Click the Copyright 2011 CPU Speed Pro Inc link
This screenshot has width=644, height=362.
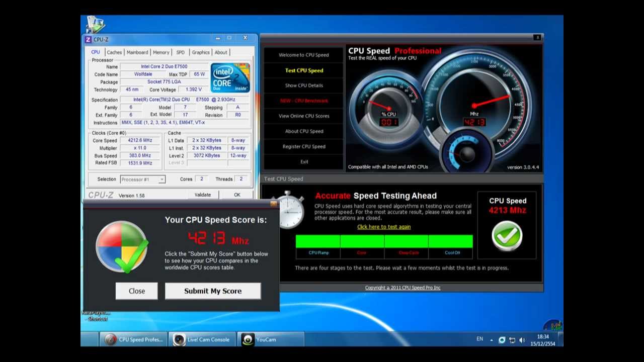tap(403, 288)
